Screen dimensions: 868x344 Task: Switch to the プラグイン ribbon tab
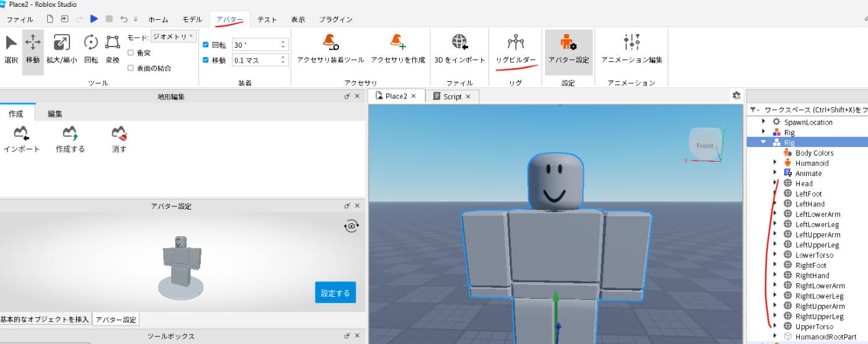336,19
